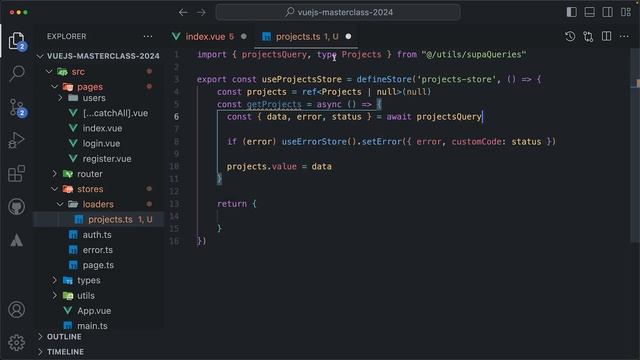The width and height of the screenshot is (640, 360).
Task: Click the useErrorStore call on line 8
Action: (x=314, y=142)
